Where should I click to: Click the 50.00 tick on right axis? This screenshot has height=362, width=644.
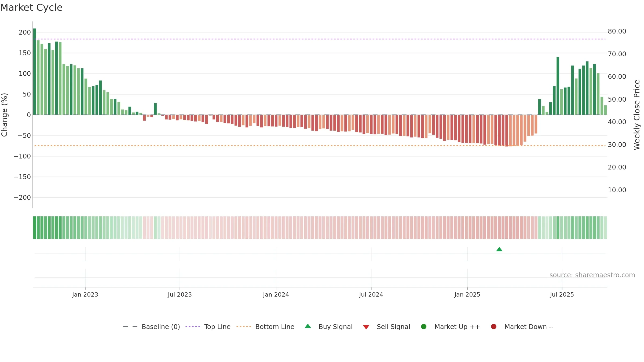click(617, 99)
